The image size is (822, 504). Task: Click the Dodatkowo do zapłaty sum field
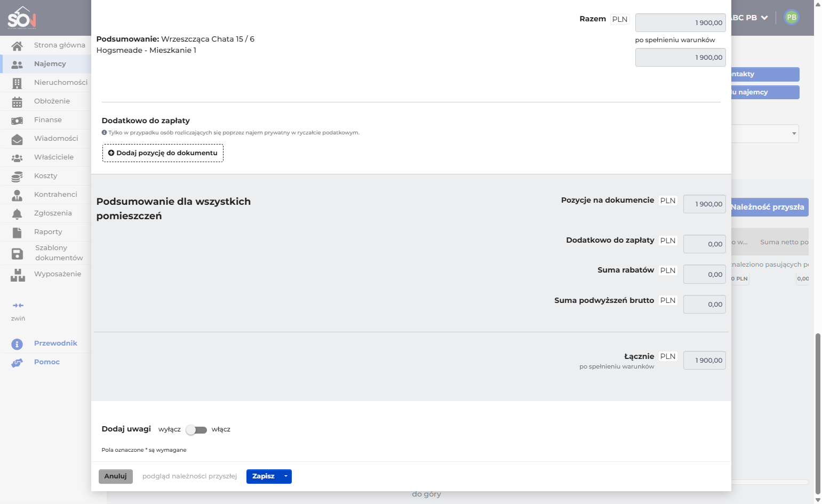704,244
